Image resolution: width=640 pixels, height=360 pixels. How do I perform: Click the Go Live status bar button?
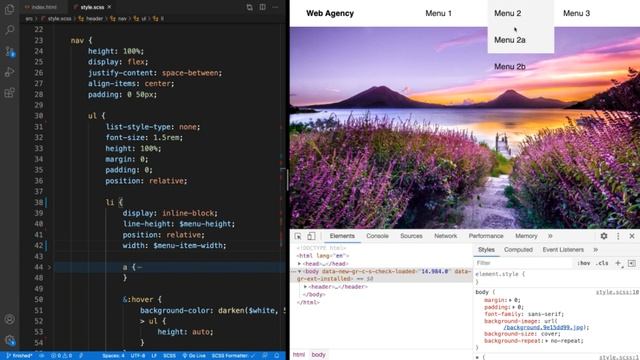coord(194,356)
